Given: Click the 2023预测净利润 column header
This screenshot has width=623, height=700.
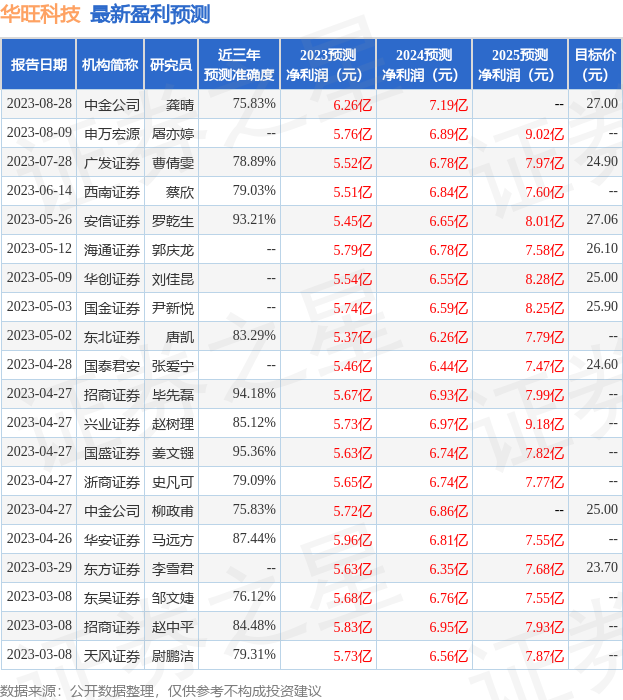Looking at the screenshot, I should 328,65.
